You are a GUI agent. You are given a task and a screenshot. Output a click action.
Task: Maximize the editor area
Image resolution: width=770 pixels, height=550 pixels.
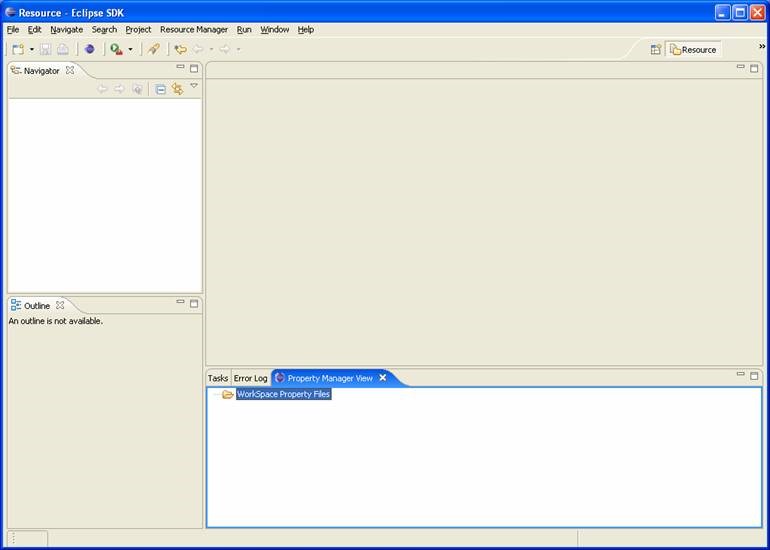(x=754, y=68)
